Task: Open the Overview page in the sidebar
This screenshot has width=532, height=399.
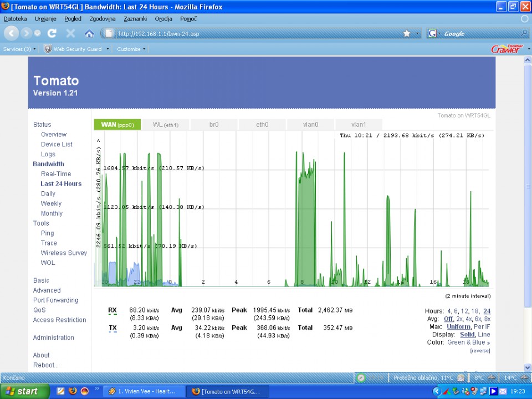Action: pyautogui.click(x=54, y=134)
